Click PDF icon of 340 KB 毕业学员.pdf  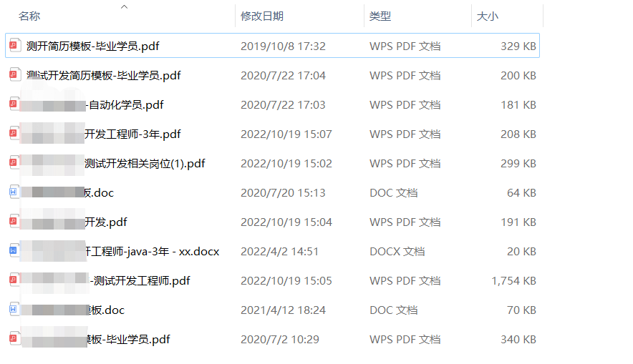click(14, 338)
